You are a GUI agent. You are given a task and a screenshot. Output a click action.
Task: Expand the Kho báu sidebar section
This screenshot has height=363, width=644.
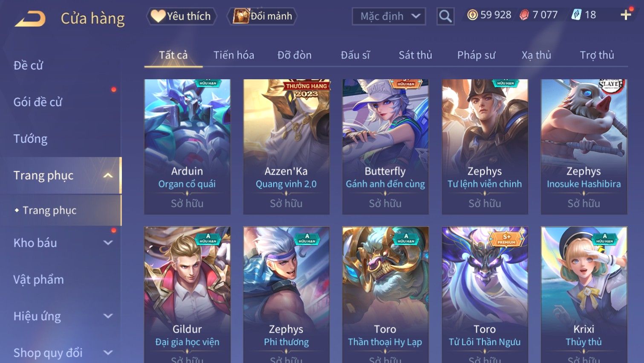pos(108,243)
